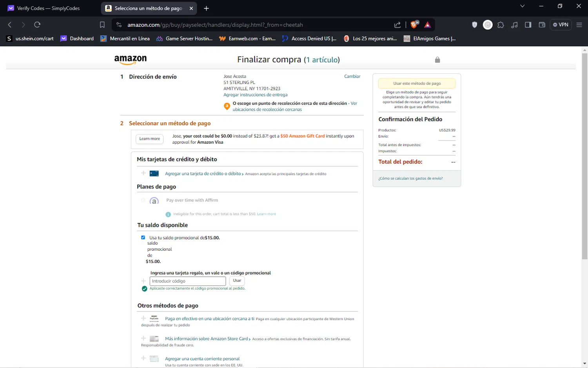Open the Dashboard bookmark
Screen dimensions: 588x368
click(77, 38)
